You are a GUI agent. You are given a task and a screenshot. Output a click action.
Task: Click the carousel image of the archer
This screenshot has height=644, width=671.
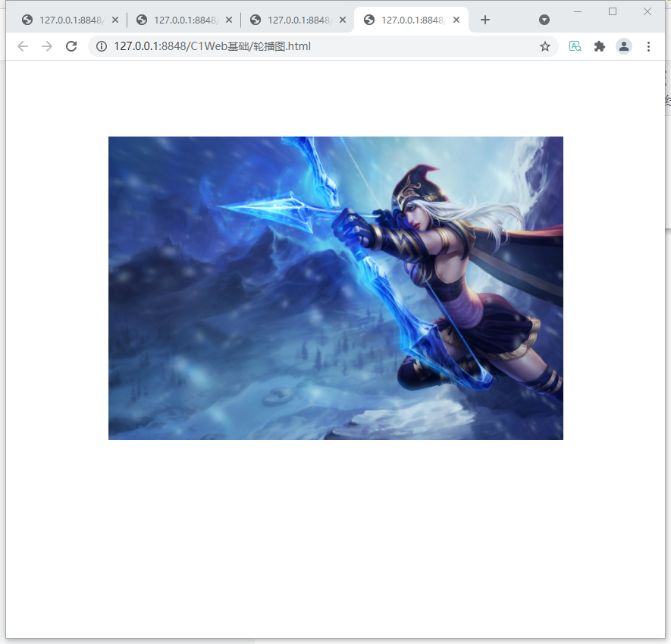click(335, 287)
